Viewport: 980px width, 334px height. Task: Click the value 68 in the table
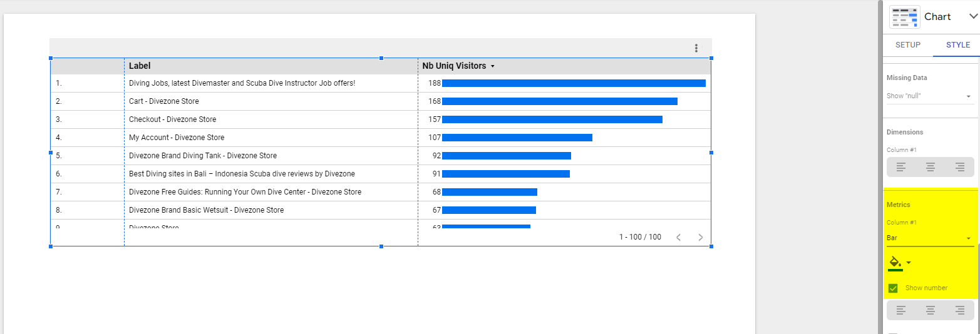pos(436,192)
